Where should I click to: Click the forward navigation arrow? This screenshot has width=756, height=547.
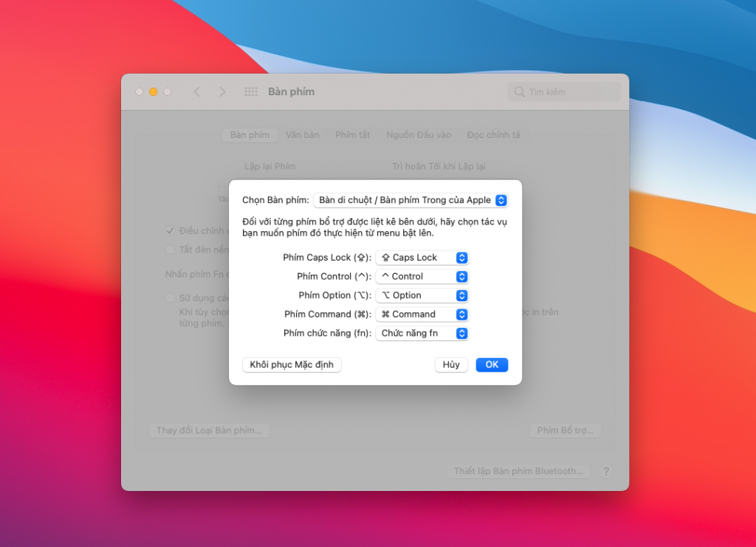click(x=222, y=92)
